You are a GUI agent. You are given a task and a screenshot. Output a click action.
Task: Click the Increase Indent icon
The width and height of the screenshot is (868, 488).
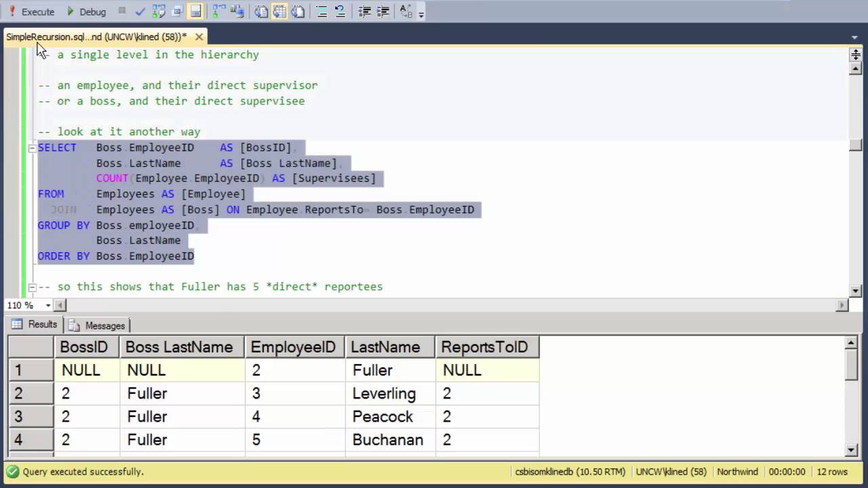click(382, 12)
